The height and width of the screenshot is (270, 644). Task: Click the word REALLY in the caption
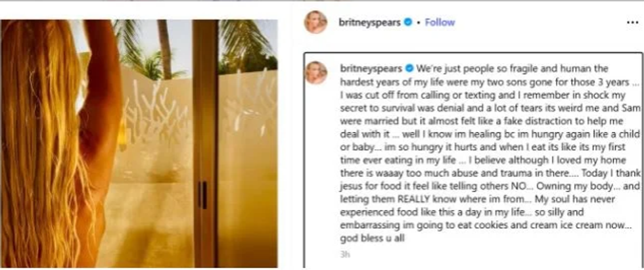coord(419,200)
